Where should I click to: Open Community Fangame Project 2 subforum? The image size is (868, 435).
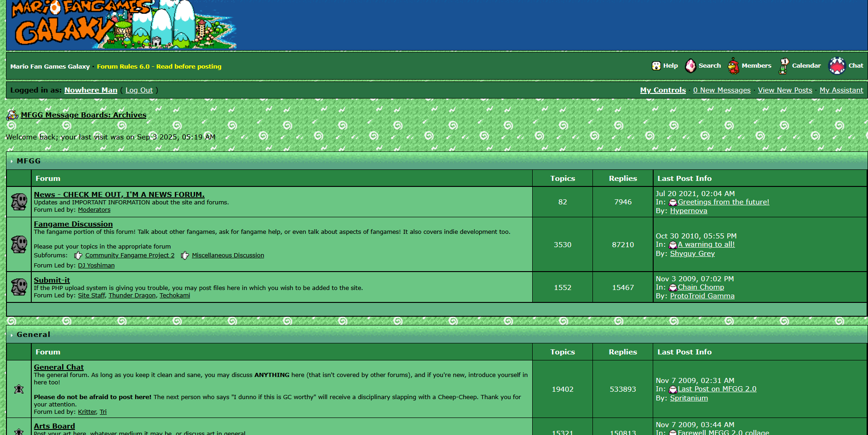(130, 255)
